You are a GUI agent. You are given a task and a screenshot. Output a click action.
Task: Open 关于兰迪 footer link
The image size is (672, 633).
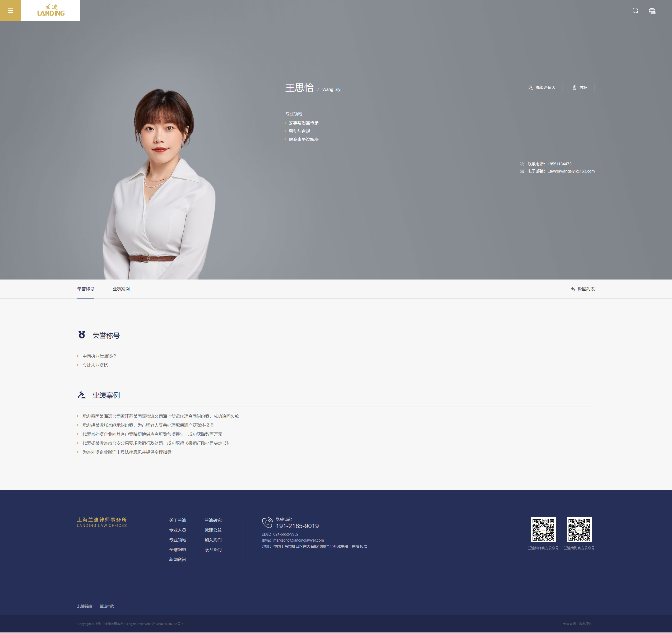178,520
